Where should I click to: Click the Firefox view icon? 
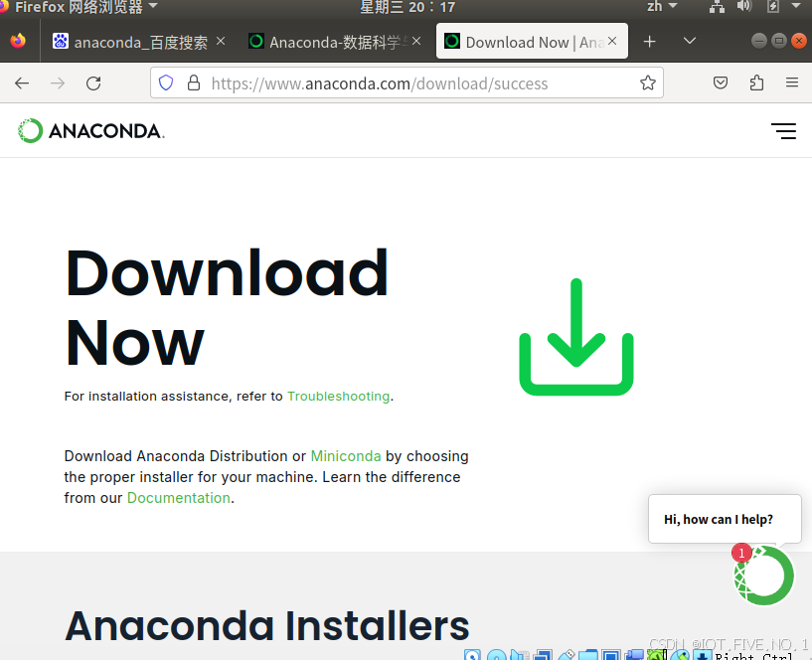coord(18,41)
